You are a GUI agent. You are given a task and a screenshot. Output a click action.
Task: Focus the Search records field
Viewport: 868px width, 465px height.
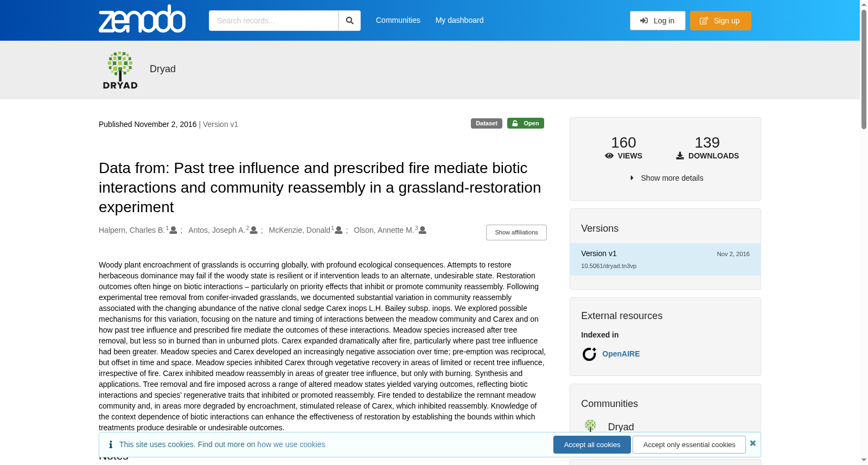click(273, 21)
